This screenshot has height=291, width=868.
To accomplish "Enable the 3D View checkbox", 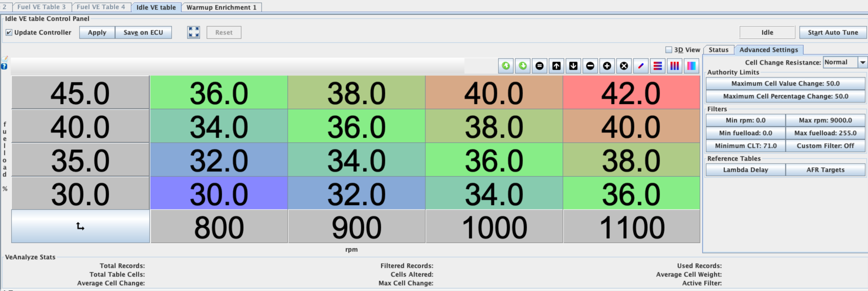I will (669, 50).
